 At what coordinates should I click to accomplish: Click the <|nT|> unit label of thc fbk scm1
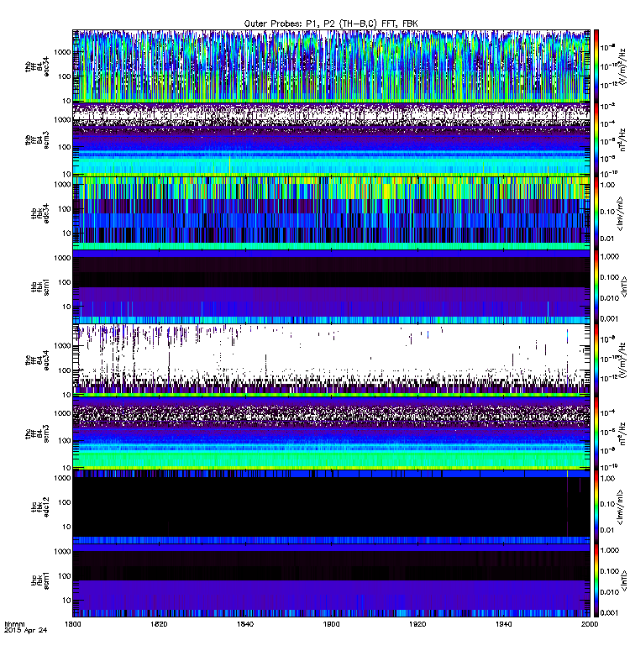[624, 580]
